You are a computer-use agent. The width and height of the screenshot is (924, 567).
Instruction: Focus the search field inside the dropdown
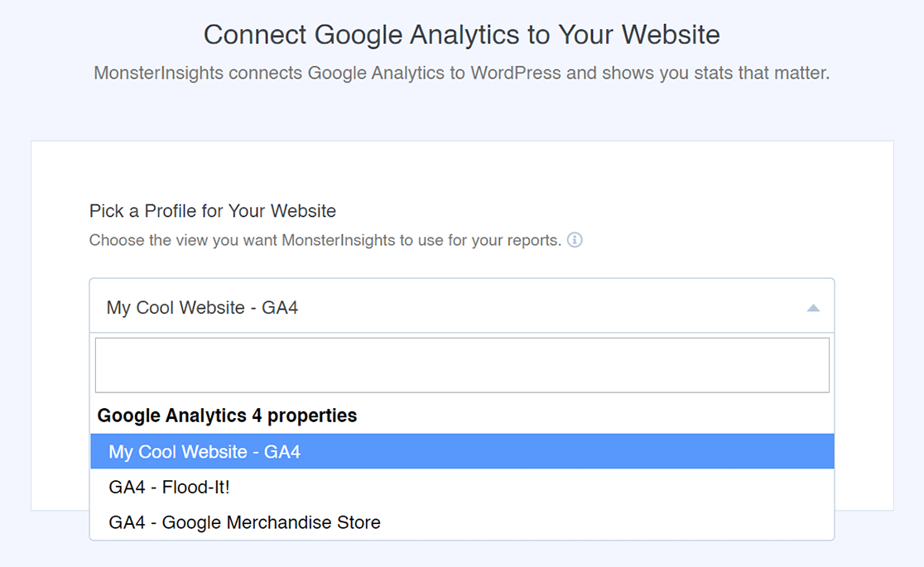[x=462, y=365]
